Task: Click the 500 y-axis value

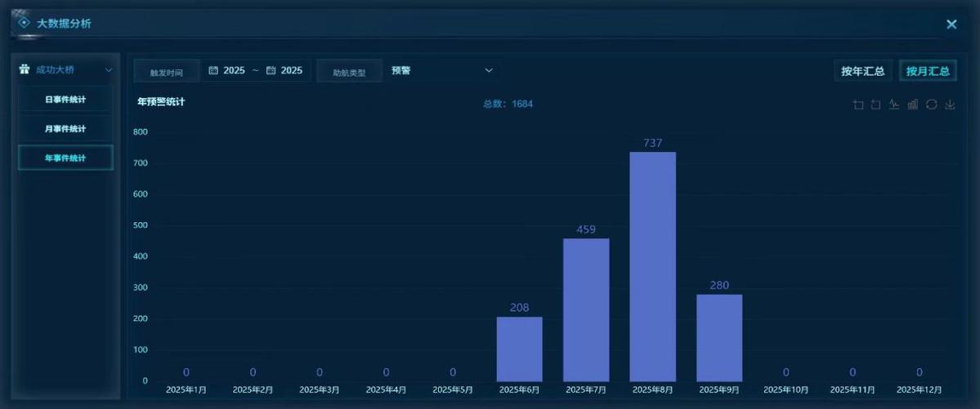Action: (141, 225)
